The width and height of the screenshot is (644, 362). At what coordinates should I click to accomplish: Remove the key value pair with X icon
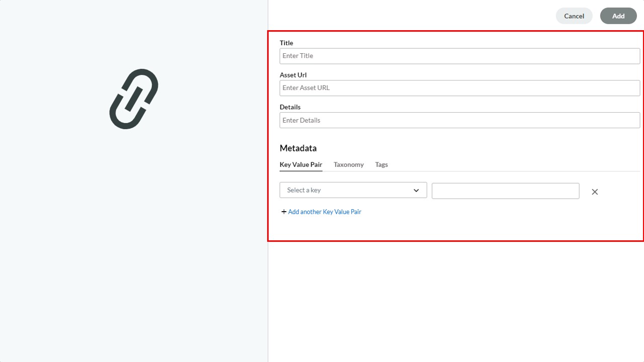tap(595, 192)
